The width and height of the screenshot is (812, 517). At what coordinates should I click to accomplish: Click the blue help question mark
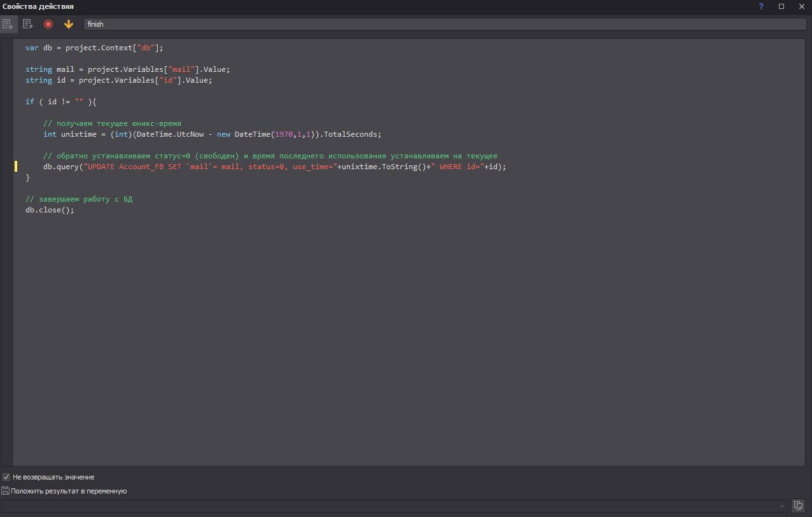pyautogui.click(x=761, y=6)
